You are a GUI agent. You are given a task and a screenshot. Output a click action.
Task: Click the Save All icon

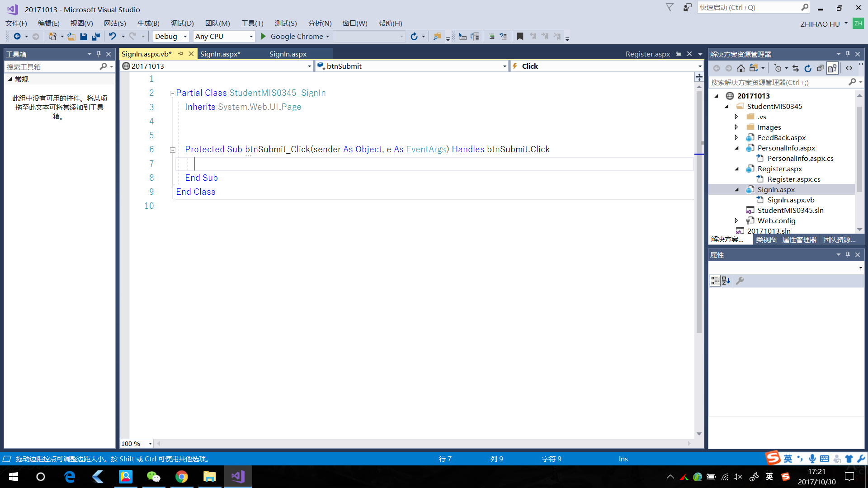(96, 37)
